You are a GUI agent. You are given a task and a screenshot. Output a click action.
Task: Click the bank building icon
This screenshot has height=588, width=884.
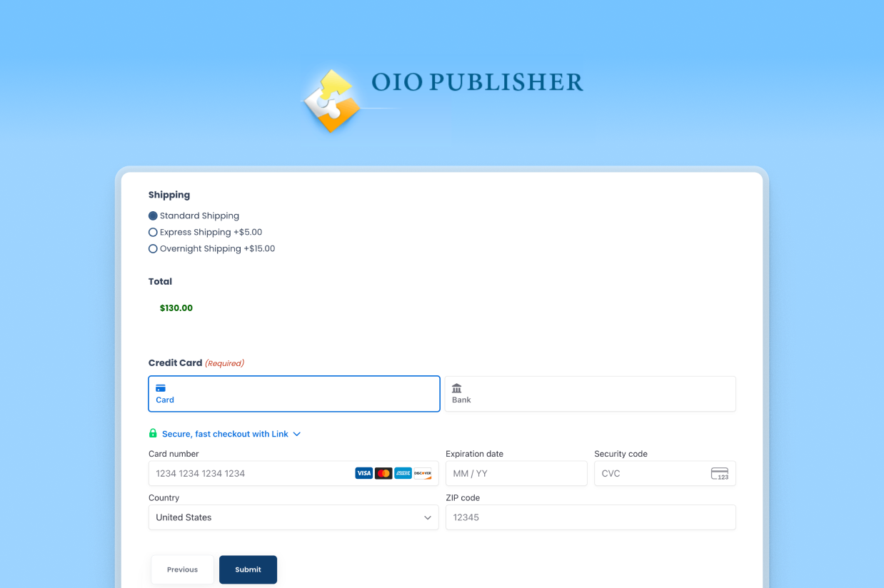(457, 388)
